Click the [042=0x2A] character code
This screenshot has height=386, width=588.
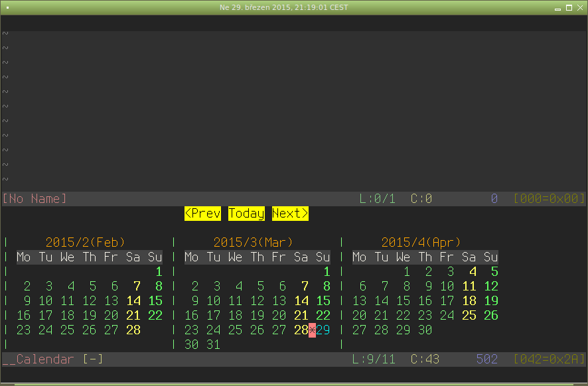tap(549, 359)
